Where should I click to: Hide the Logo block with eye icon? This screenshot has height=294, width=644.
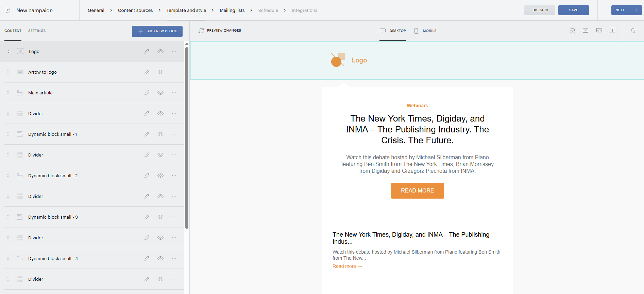pyautogui.click(x=160, y=51)
